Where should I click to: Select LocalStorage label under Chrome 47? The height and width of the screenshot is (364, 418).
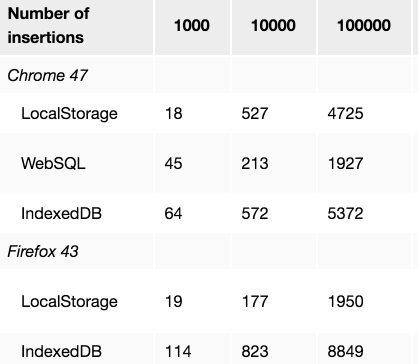[69, 113]
